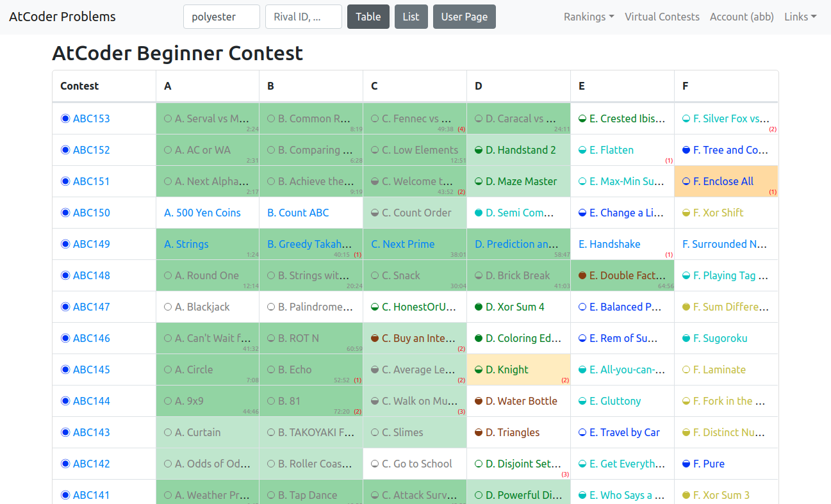Click the green circle beside D. Coloring Edges
Screen dimensions: 831x504
coord(479,338)
